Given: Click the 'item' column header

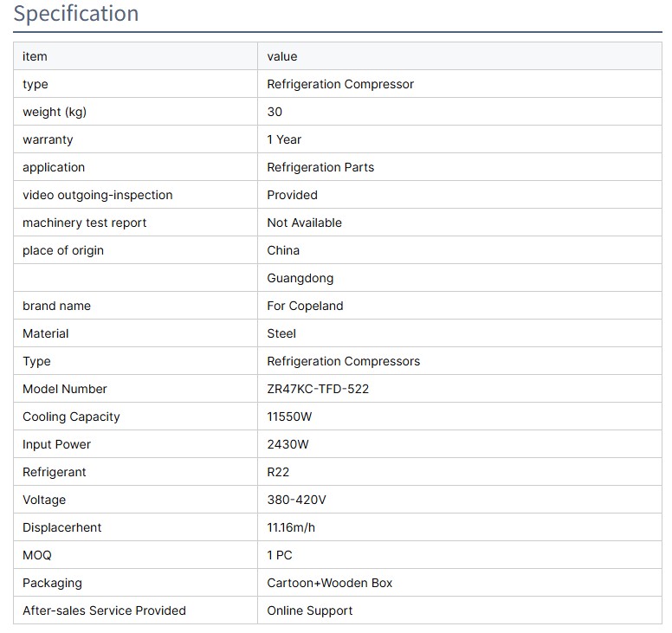Looking at the screenshot, I should [35, 56].
